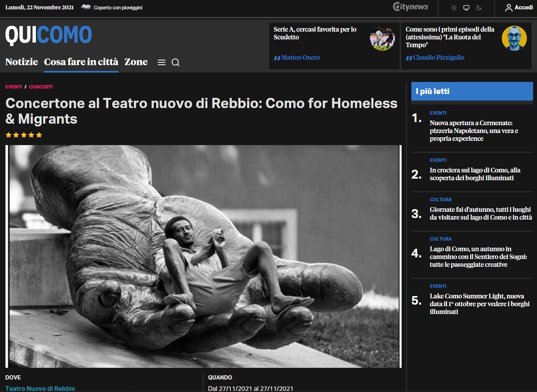Open 'Lake Como Summer Light' article
Image resolution: width=537 pixels, height=392 pixels.
point(480,304)
